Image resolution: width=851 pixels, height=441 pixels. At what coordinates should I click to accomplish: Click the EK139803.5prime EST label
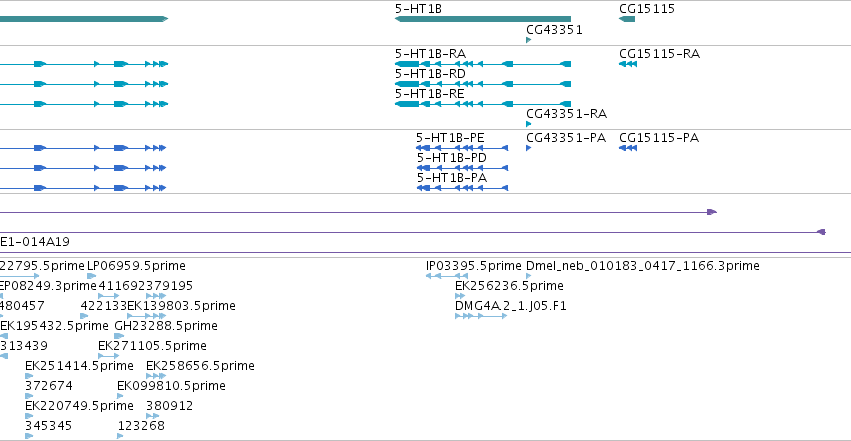pos(181,306)
